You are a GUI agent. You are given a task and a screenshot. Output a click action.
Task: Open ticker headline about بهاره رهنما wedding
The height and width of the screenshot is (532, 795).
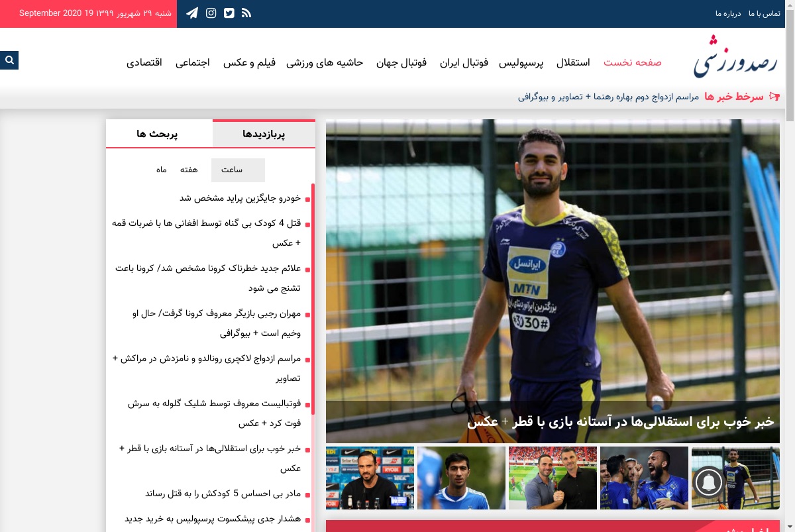click(609, 97)
